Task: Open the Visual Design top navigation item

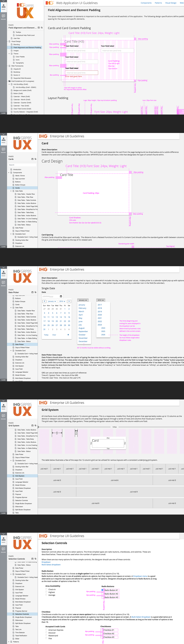Action: point(171,3)
